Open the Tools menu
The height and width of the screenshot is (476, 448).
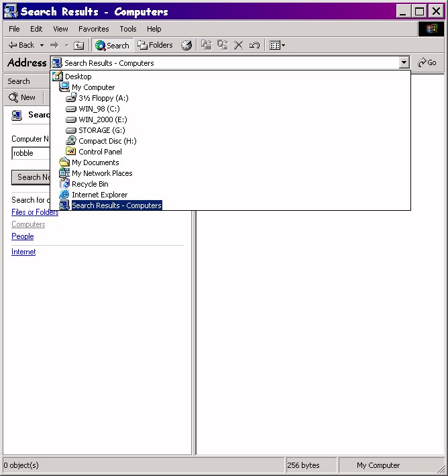tap(127, 29)
